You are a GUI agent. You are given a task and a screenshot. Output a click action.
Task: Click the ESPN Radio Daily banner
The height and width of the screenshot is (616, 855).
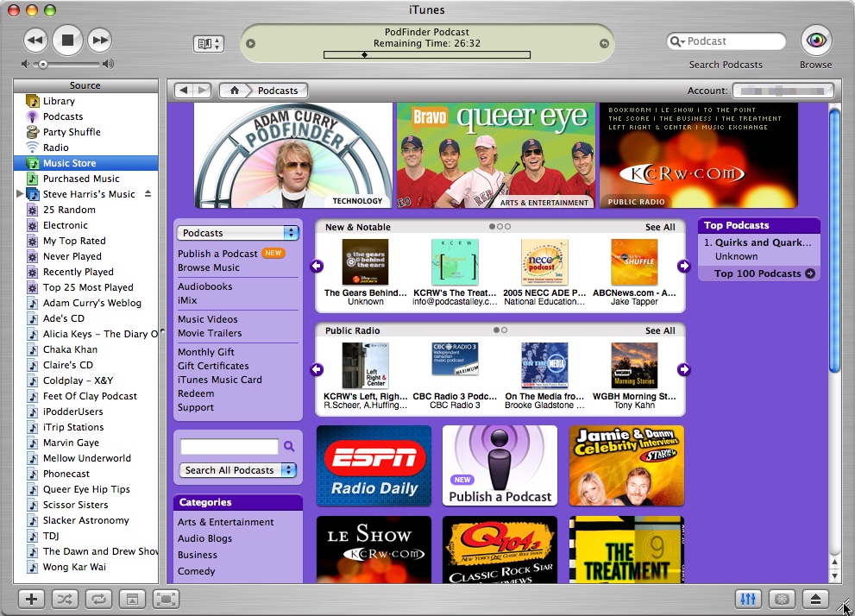coord(374,465)
